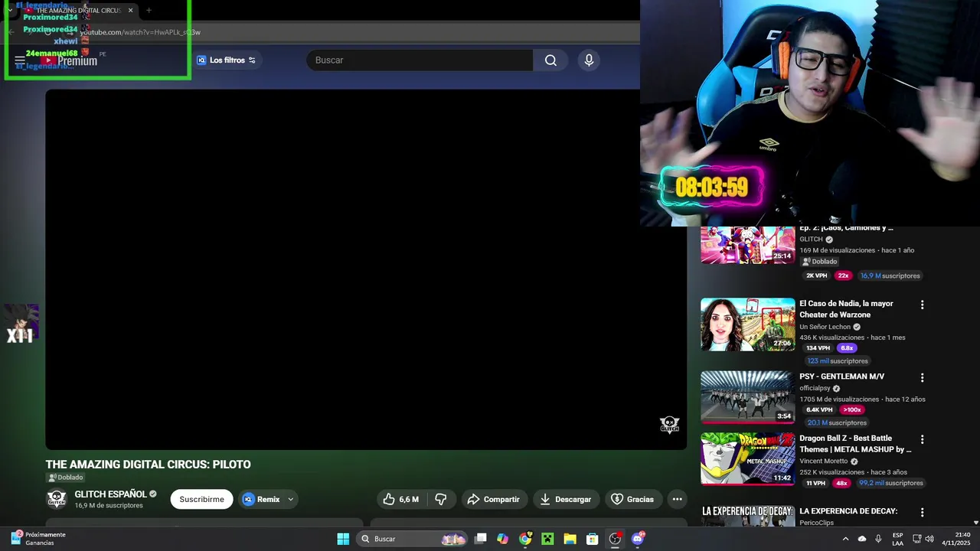The width and height of the screenshot is (980, 551).
Task: Focus the YouTube Buscar search field
Action: (x=420, y=60)
